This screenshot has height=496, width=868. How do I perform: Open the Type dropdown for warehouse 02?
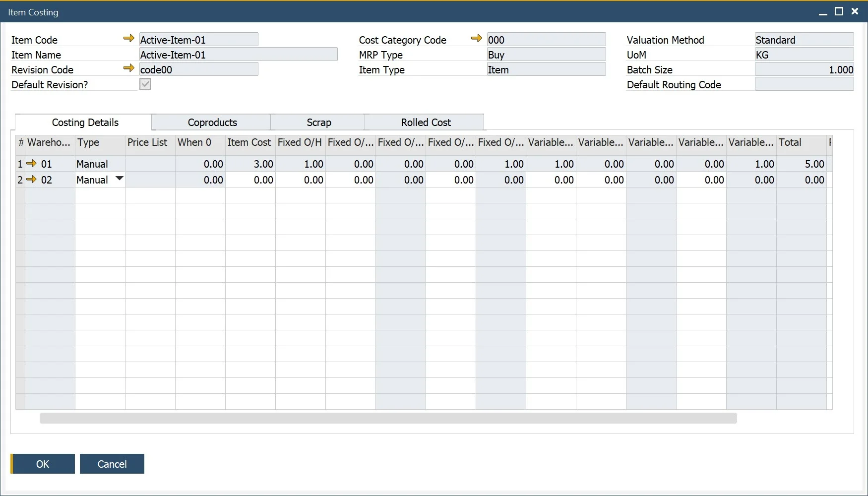[x=119, y=179]
